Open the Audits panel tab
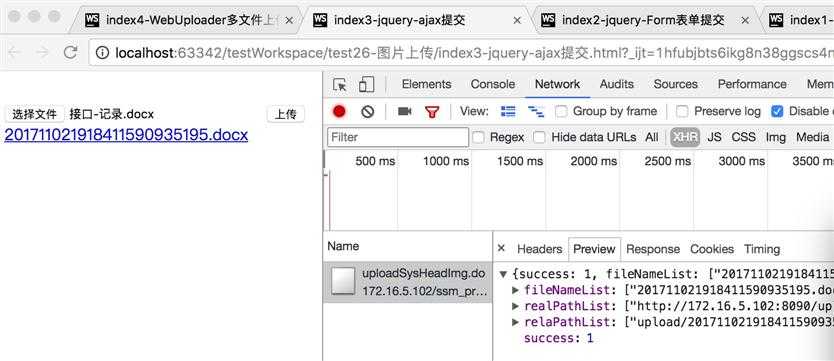834x361 pixels. coord(616,84)
